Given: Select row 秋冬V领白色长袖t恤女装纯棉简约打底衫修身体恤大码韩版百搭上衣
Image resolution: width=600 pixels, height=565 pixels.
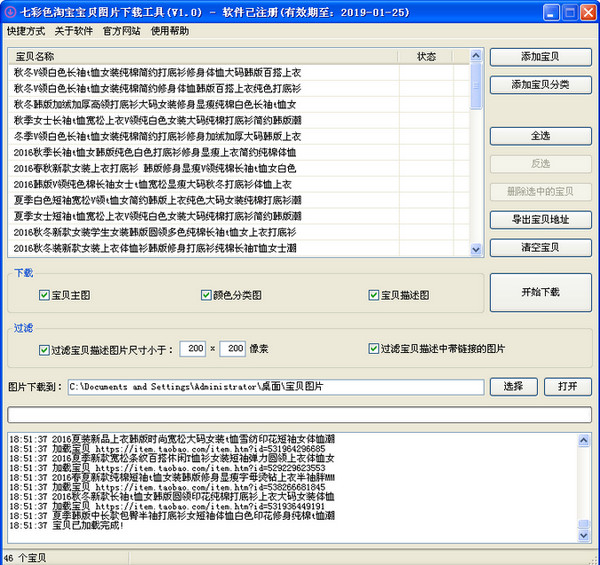Looking at the screenshot, I should click(x=239, y=72).
